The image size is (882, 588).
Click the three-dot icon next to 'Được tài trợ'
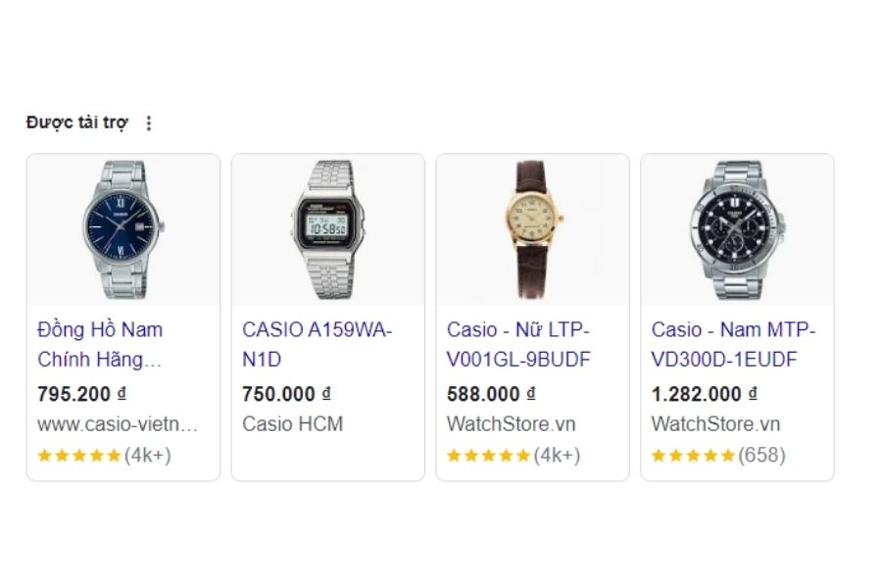click(151, 122)
